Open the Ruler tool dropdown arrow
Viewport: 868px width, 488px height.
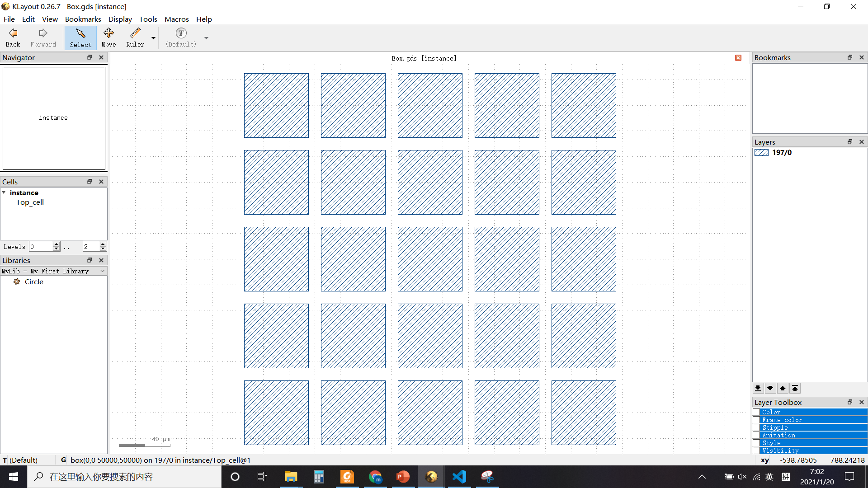pyautogui.click(x=153, y=38)
